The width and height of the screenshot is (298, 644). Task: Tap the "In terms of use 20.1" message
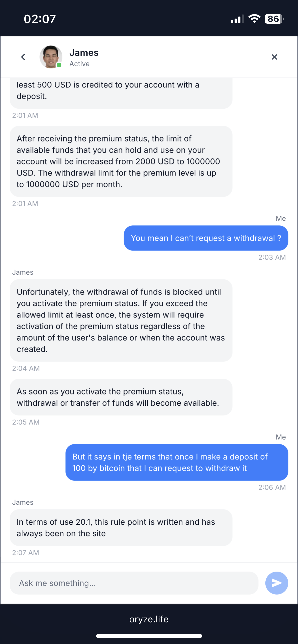tap(121, 528)
